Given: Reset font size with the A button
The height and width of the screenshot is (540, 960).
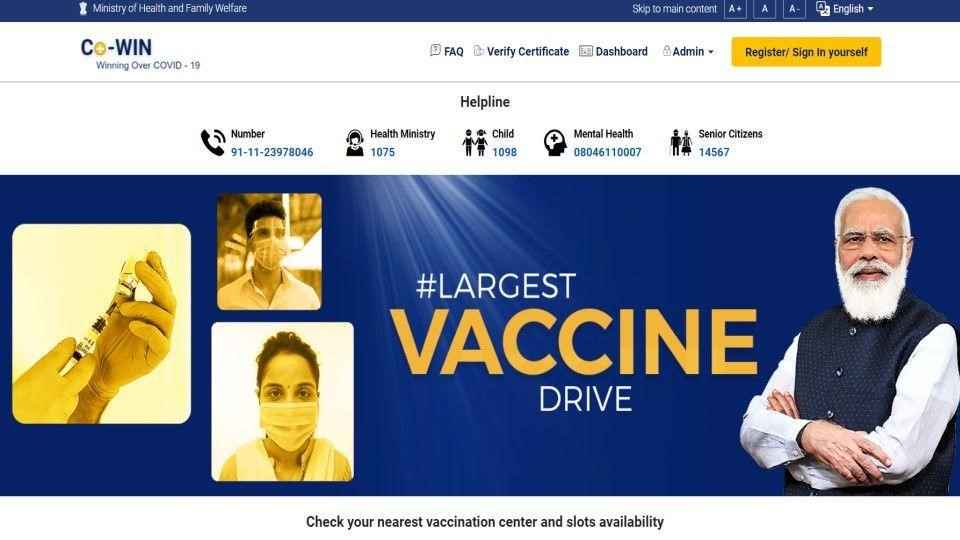Looking at the screenshot, I should pyautogui.click(x=764, y=9).
